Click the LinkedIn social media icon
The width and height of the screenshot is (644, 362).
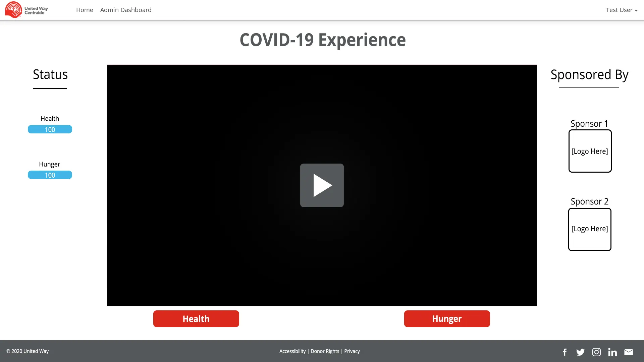[x=612, y=351]
